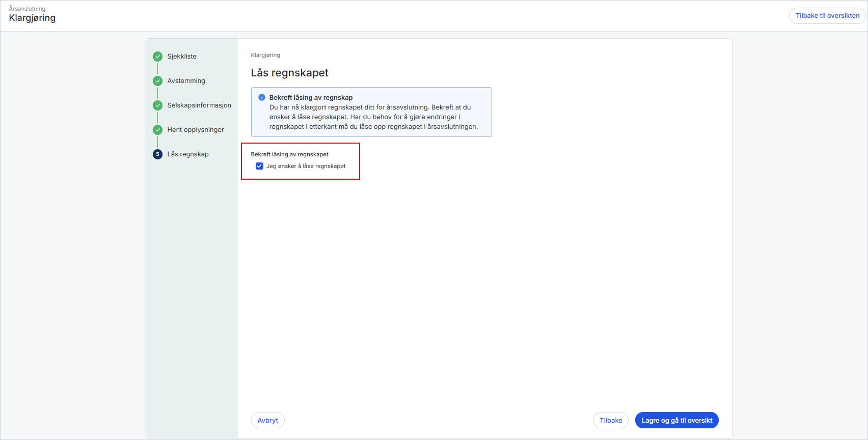Viewport: 868px width, 440px height.
Task: Click 'Lagre og gå til oversikt'
Action: pos(676,420)
